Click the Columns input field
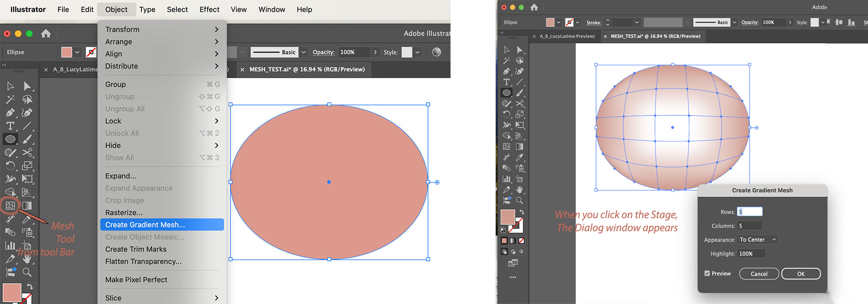Image resolution: width=868 pixels, height=304 pixels. pyautogui.click(x=750, y=226)
